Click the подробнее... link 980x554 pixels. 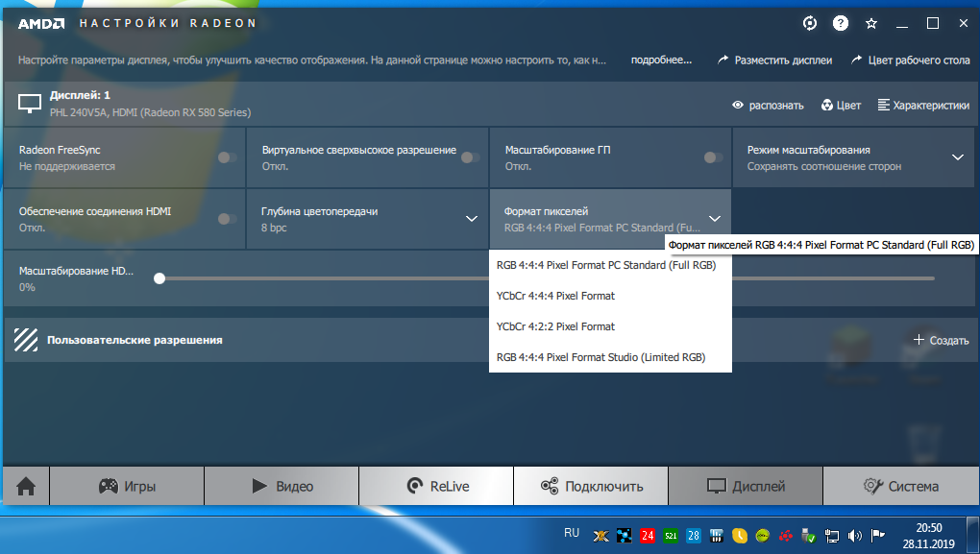tap(661, 60)
